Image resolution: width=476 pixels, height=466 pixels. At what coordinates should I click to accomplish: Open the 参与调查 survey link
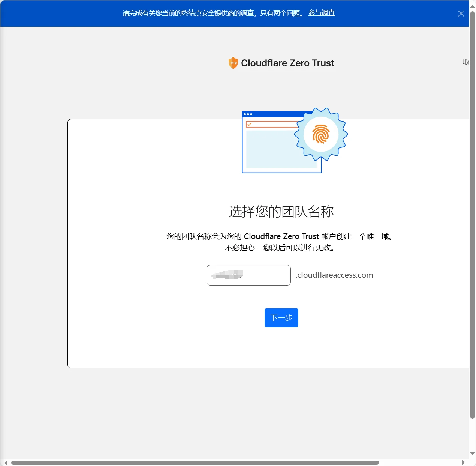click(x=321, y=12)
